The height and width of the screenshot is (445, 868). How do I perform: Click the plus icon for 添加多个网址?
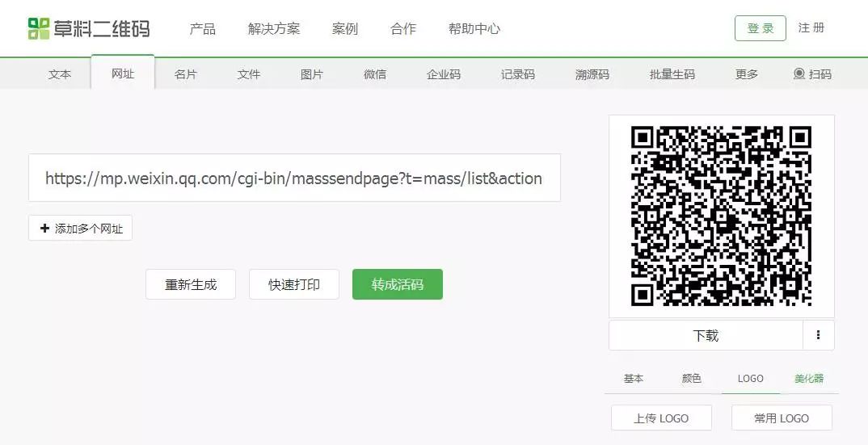pos(44,228)
